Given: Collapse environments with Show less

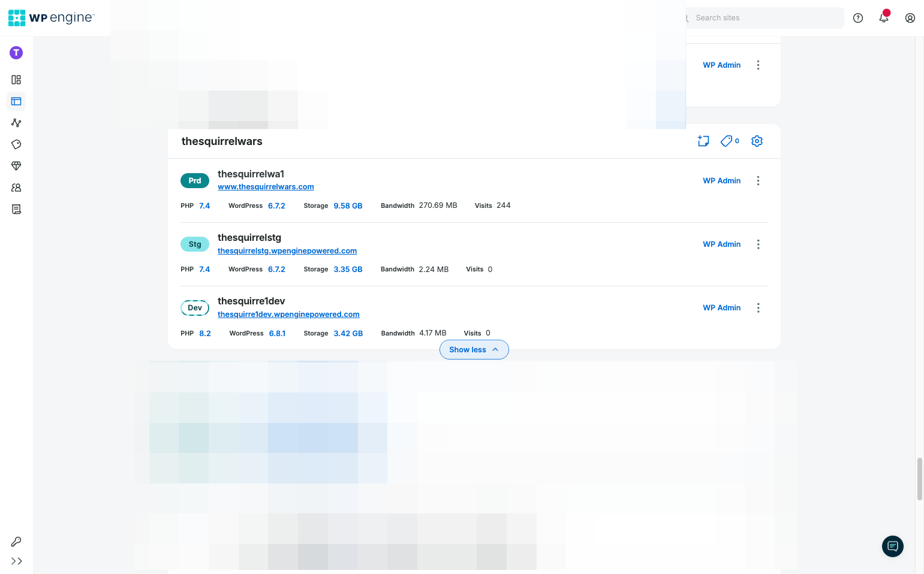Looking at the screenshot, I should click(474, 350).
